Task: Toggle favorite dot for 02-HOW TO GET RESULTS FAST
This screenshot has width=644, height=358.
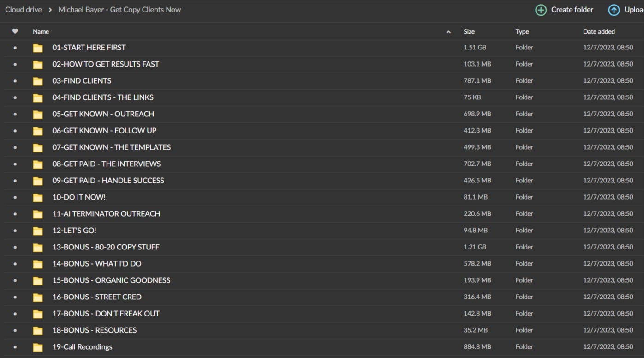Action: coord(15,64)
